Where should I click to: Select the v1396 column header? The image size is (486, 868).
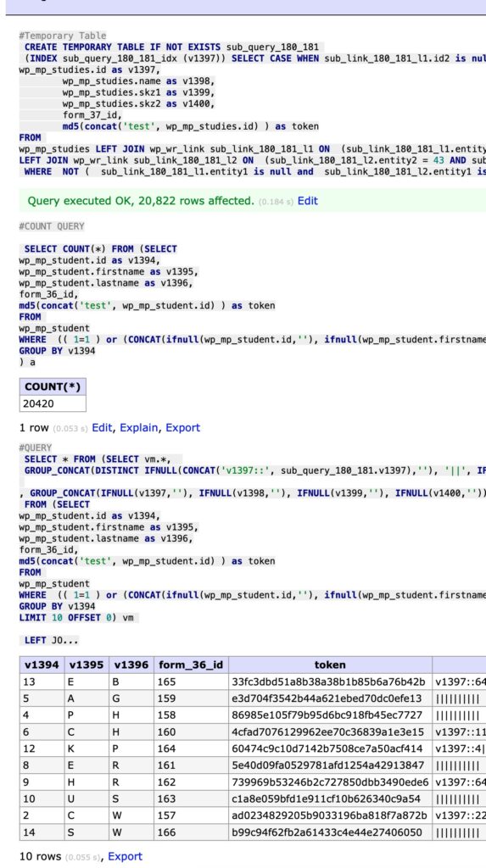(131, 665)
